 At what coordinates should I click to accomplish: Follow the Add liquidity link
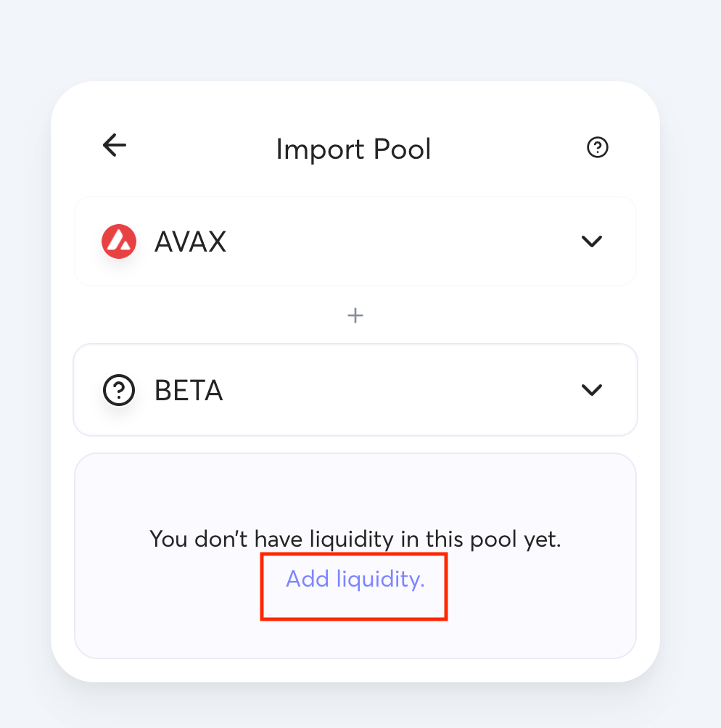tap(355, 579)
